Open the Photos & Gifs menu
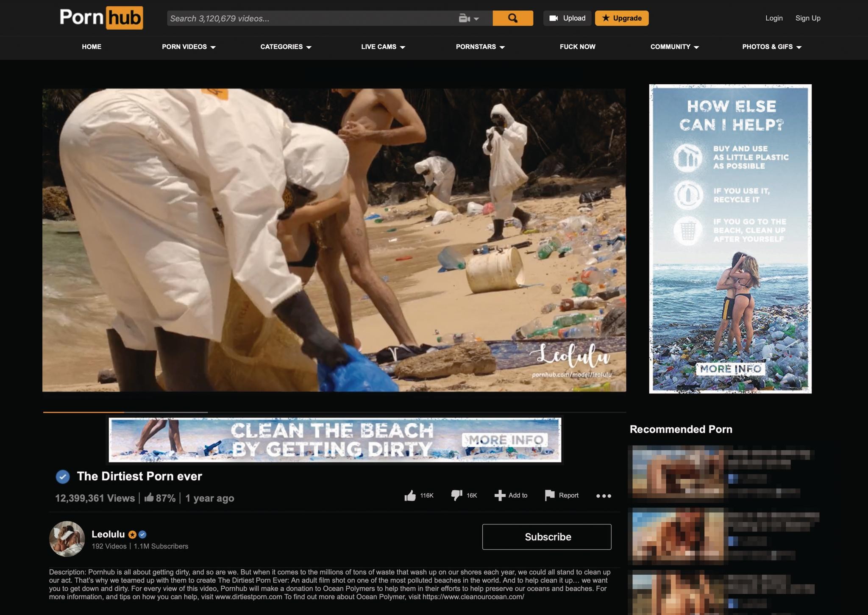The height and width of the screenshot is (615, 868). click(771, 47)
